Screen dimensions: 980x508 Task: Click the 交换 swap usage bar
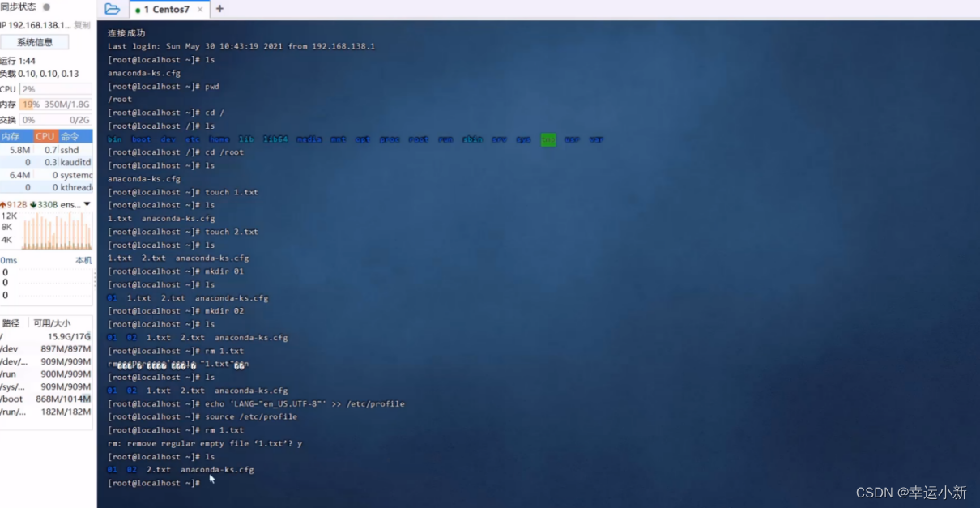coord(55,120)
